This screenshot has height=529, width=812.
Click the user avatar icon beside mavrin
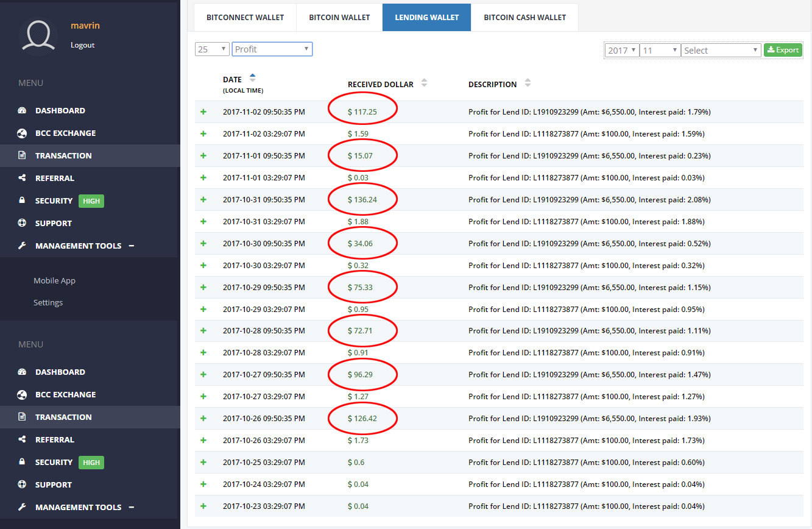click(x=40, y=35)
